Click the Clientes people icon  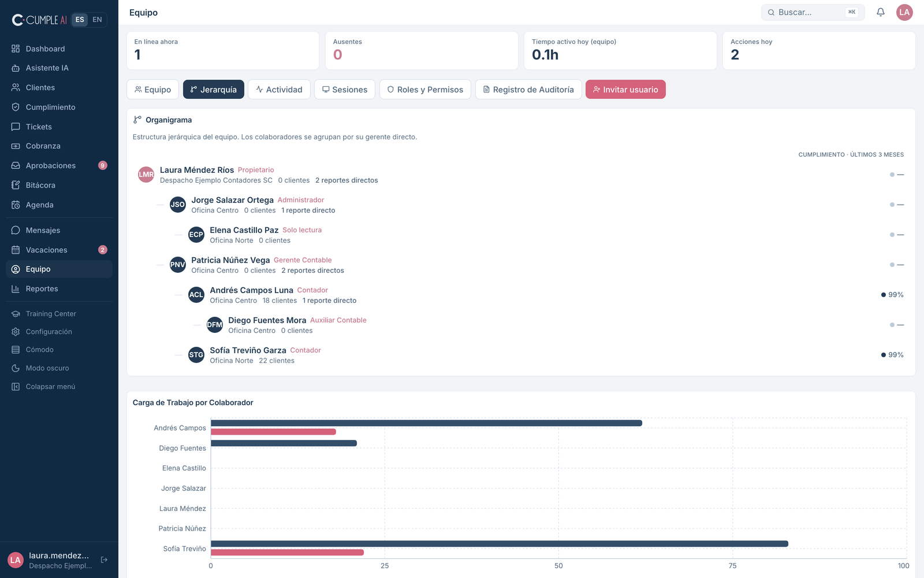[16, 87]
